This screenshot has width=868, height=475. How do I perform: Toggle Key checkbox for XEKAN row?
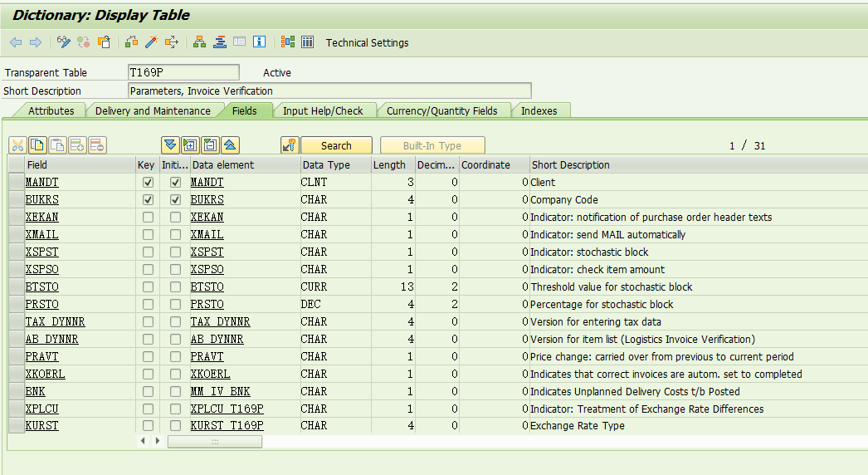(148, 218)
